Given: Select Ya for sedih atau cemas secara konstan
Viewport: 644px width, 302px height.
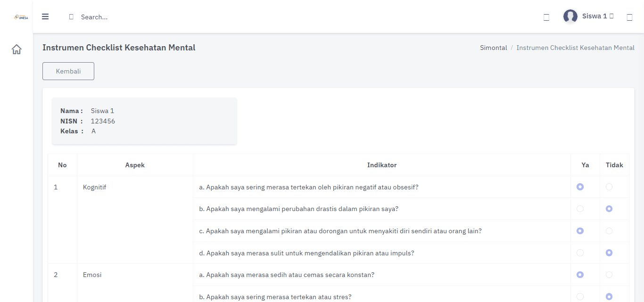Looking at the screenshot, I should (580, 275).
